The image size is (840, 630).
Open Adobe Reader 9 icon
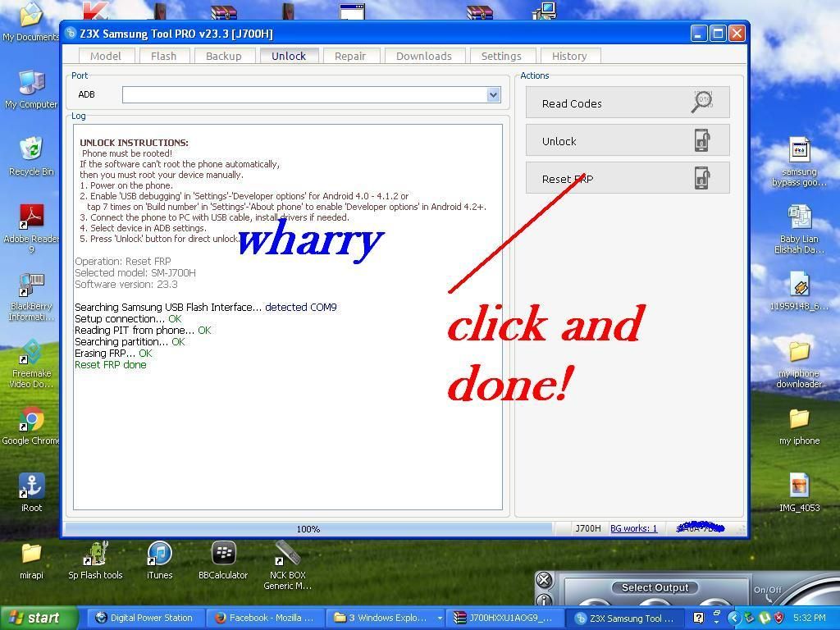31,217
